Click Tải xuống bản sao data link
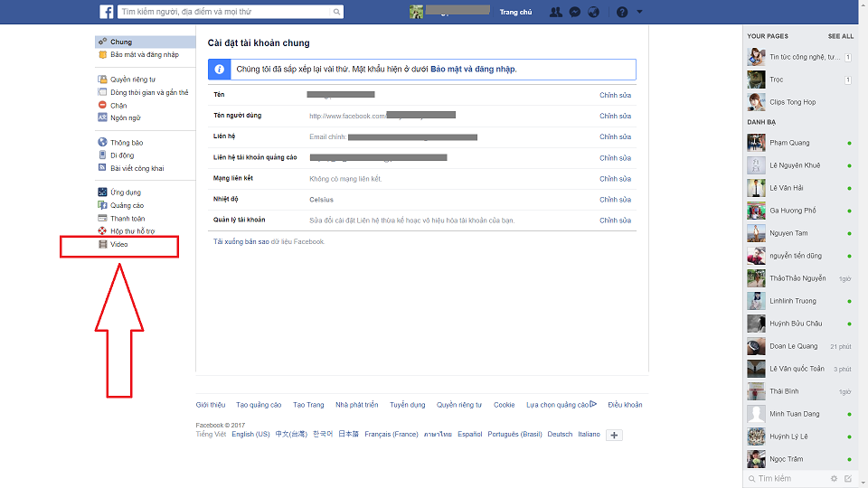Screen dimensions: 868x488 pyautogui.click(x=241, y=242)
